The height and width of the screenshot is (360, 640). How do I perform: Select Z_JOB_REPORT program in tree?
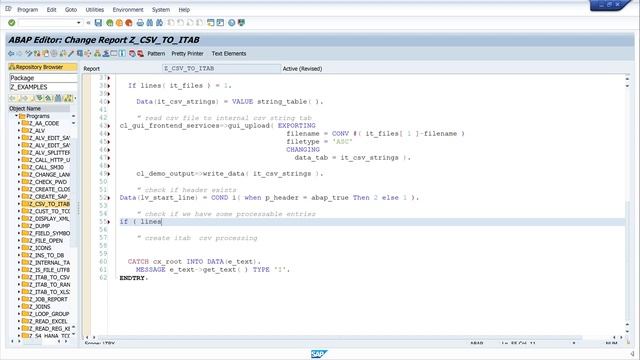(48, 299)
